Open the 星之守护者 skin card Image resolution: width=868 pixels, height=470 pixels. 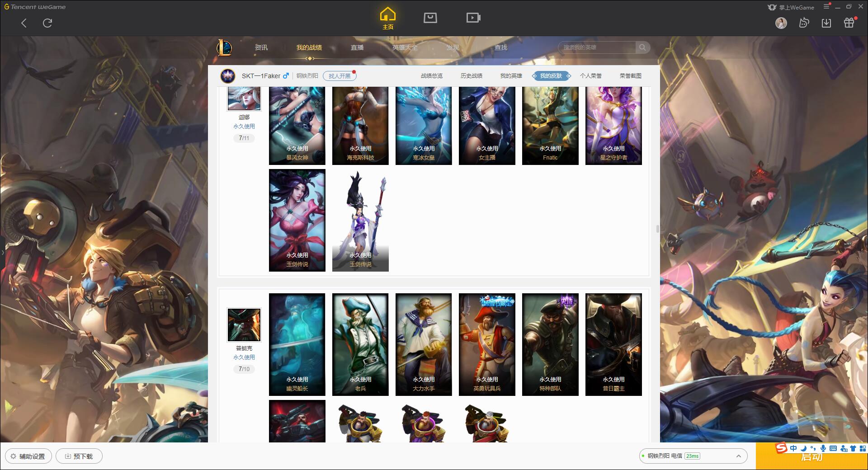coord(613,126)
